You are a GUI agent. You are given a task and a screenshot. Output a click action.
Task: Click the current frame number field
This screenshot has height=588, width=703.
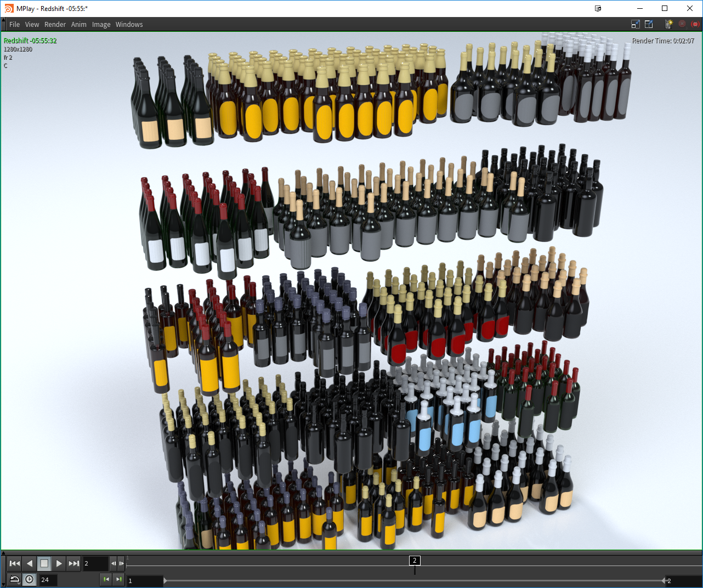95,563
